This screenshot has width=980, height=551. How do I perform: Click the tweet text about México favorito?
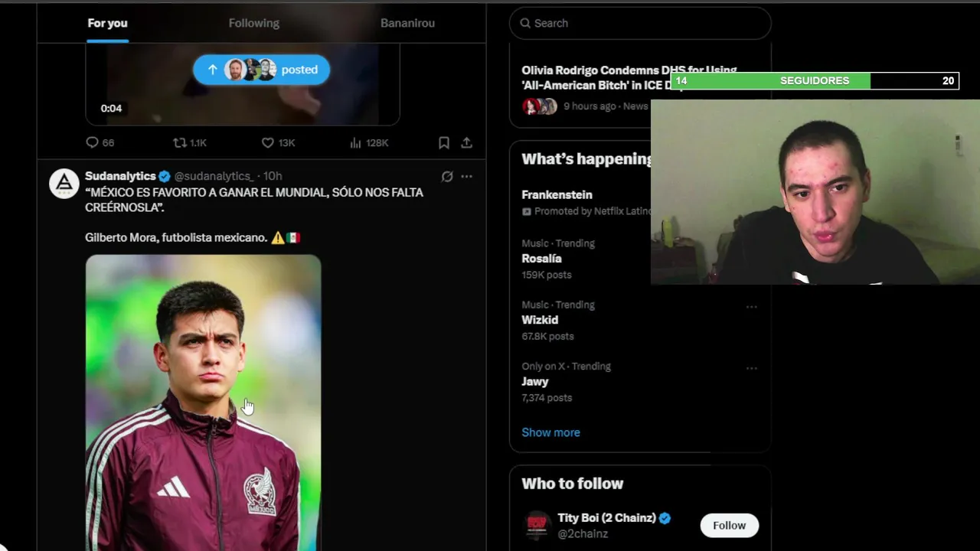click(254, 200)
